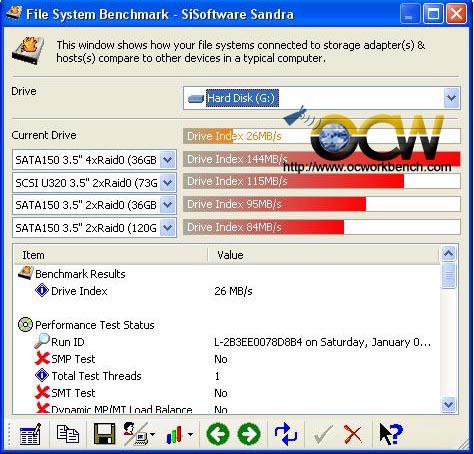The width and height of the screenshot is (474, 454).
Task: Click the results list scrollbar thumb
Action: click(448, 275)
